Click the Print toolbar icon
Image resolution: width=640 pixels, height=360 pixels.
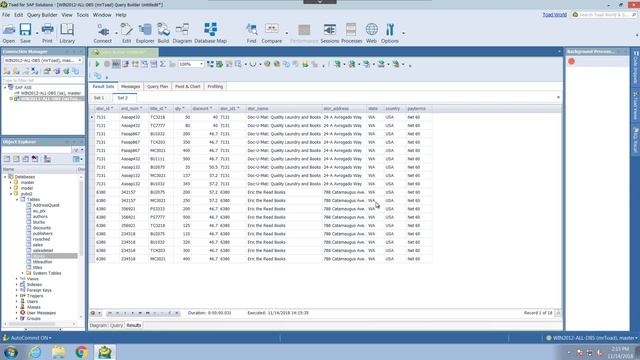point(47,33)
